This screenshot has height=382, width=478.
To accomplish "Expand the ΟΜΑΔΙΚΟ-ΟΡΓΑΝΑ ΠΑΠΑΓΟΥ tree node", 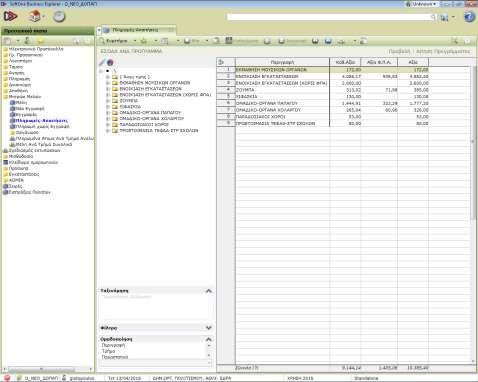I will coord(108,113).
